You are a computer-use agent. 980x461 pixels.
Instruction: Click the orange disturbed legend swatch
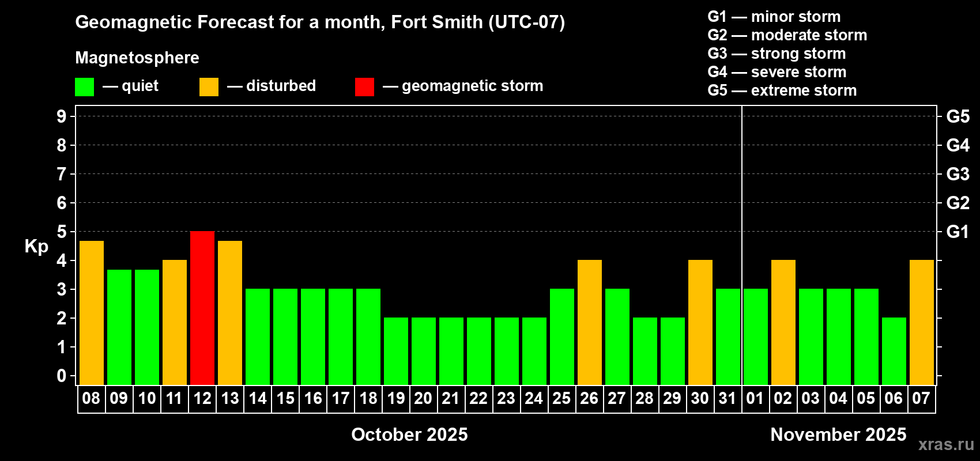(x=209, y=87)
